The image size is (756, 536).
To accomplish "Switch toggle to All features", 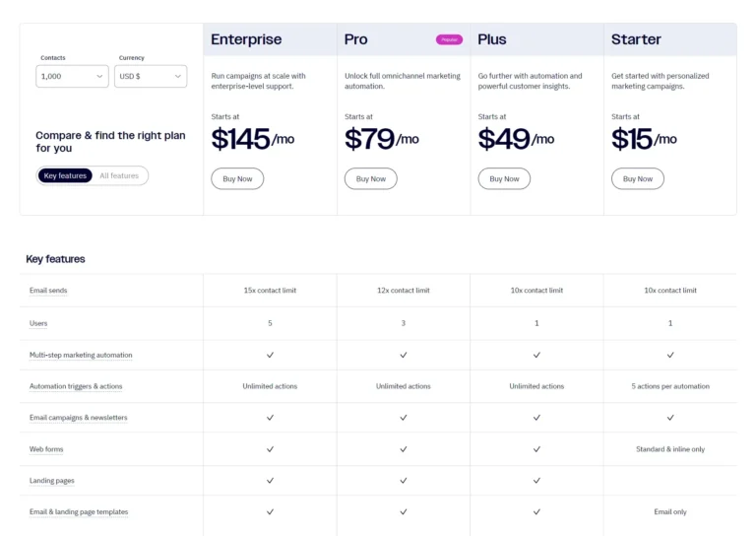I will point(119,175).
